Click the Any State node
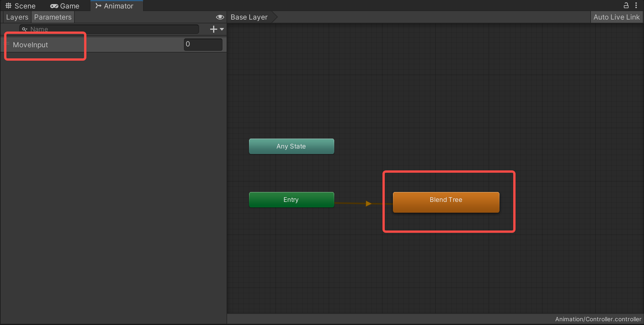Viewport: 644px width, 325px height. (x=292, y=146)
